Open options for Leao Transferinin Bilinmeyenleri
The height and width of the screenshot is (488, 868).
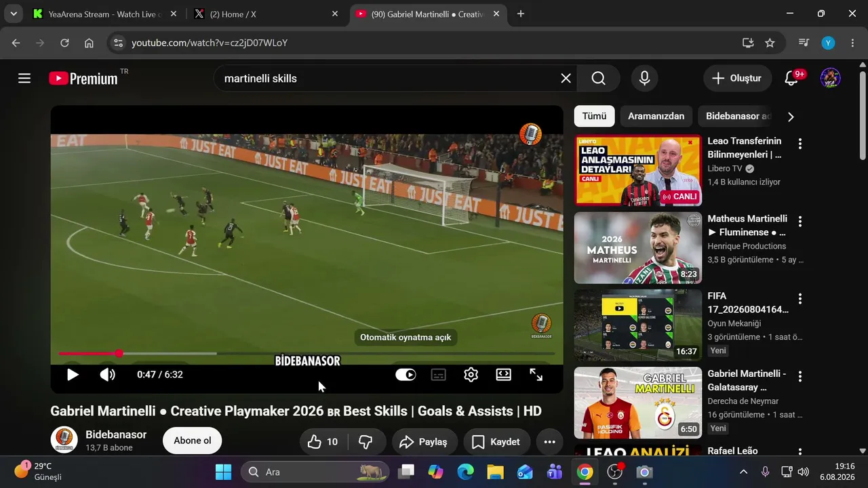click(x=800, y=144)
